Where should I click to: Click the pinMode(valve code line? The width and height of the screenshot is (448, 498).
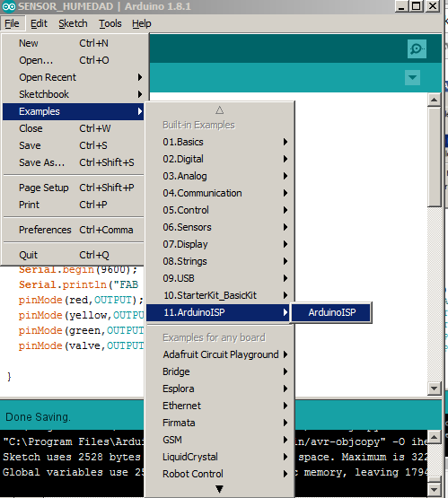tap(81, 345)
